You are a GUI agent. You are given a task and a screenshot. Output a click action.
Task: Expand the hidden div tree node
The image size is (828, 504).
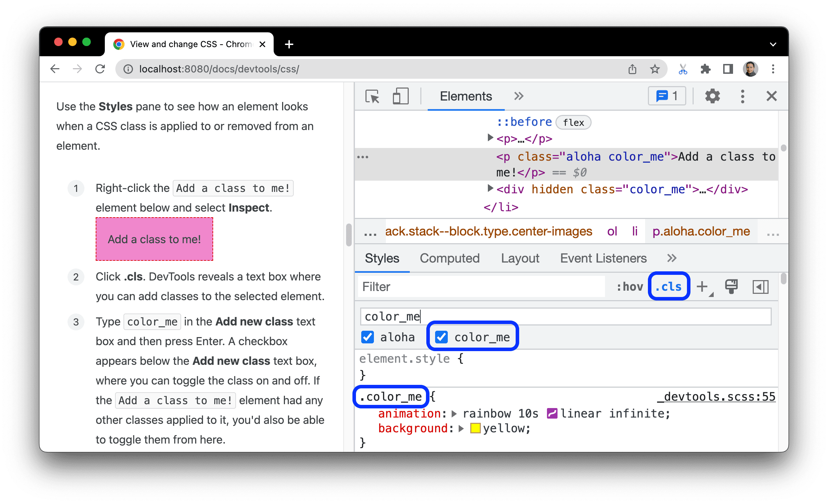[x=490, y=188]
